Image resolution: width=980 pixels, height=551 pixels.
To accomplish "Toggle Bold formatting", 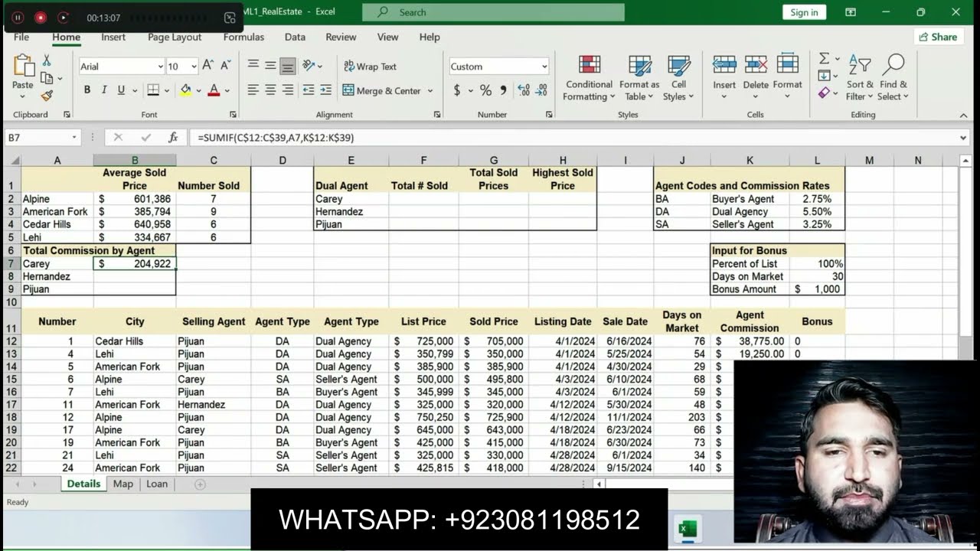I will coord(87,90).
